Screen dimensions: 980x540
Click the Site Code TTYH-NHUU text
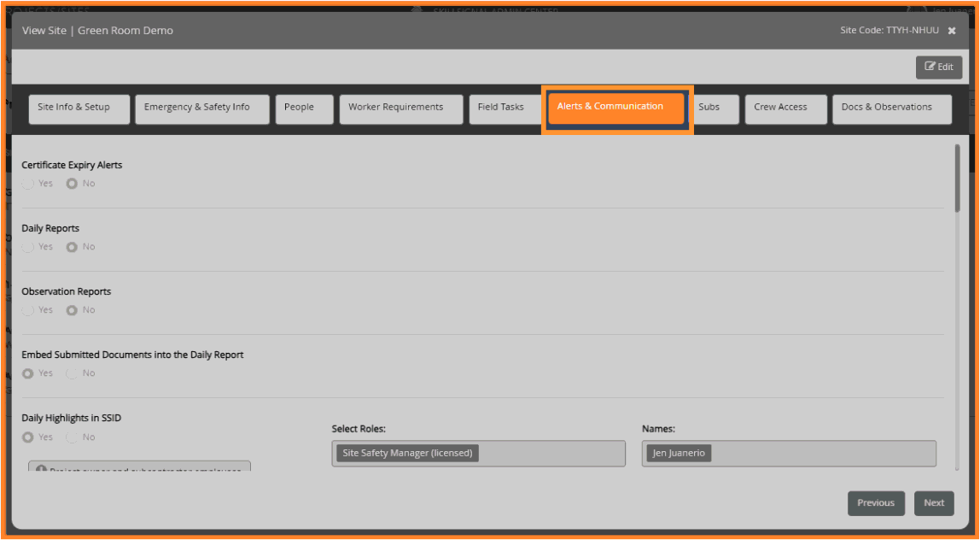point(889,31)
